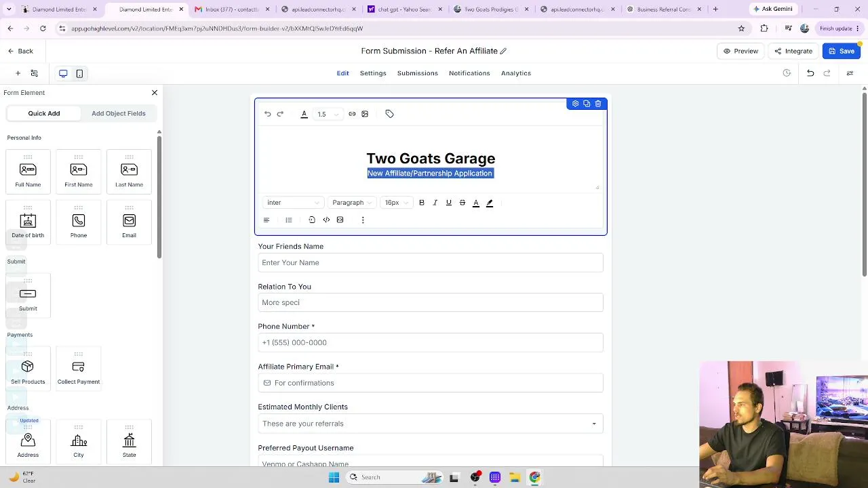Open the Paragraph style dropdown
Viewport: 868px width, 488px height.
[x=352, y=203]
